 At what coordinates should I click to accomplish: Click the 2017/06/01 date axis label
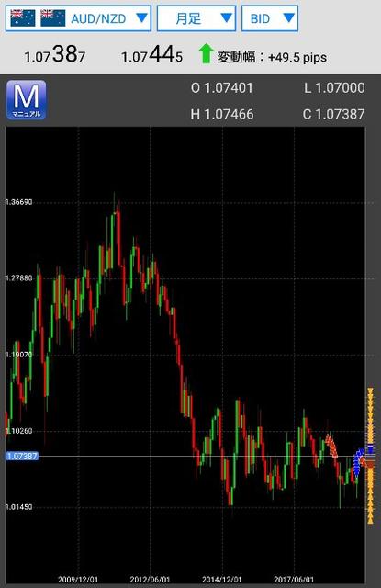[x=294, y=580]
